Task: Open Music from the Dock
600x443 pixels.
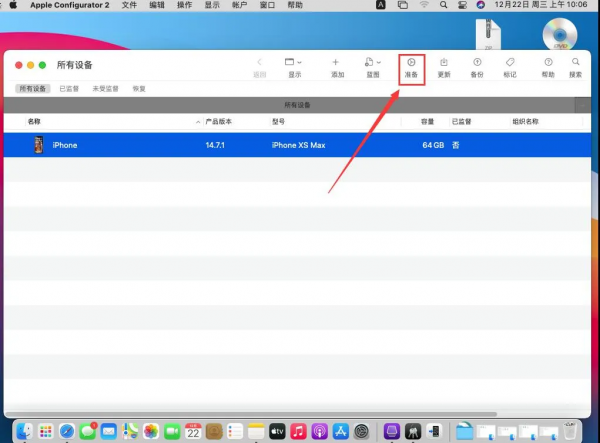Action: pos(298,432)
